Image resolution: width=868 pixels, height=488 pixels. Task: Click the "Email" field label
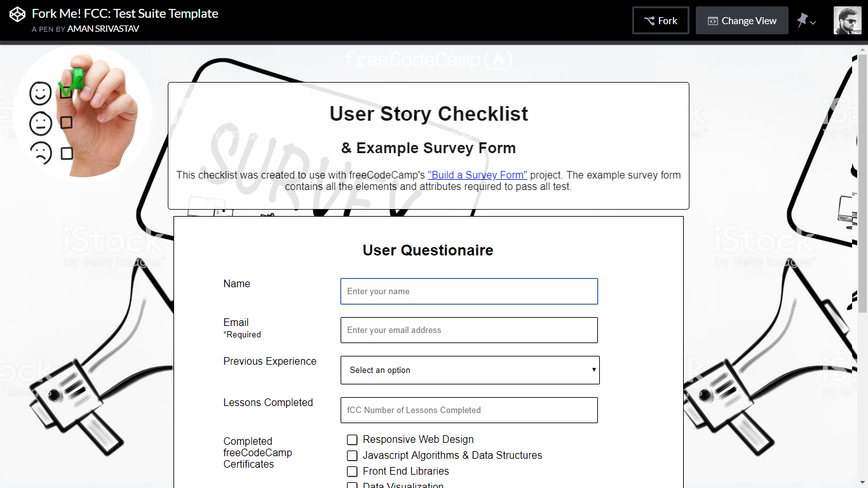pyautogui.click(x=236, y=322)
